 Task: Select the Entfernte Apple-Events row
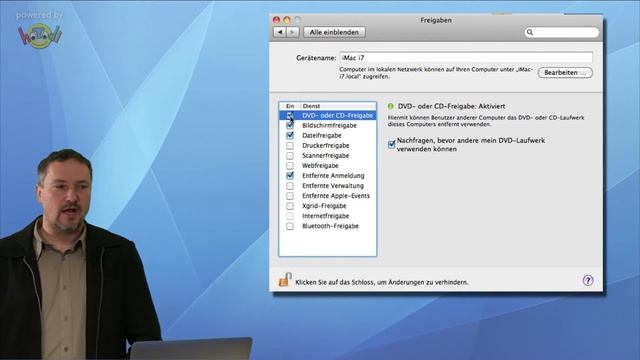(x=327, y=196)
